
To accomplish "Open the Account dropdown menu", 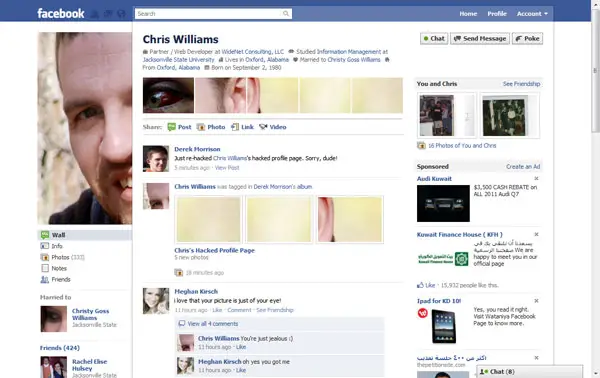I will (x=532, y=14).
